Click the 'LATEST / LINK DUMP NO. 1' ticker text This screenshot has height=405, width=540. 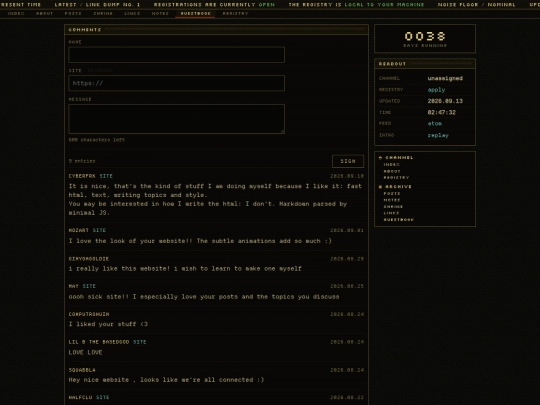point(97,5)
